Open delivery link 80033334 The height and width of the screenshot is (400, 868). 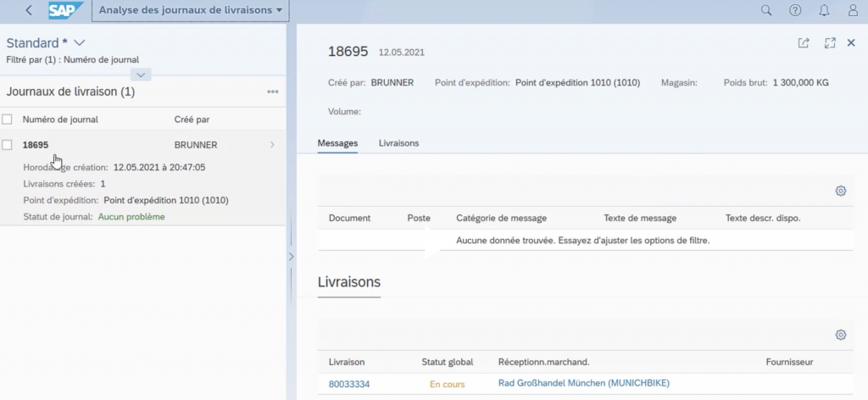[x=348, y=384]
